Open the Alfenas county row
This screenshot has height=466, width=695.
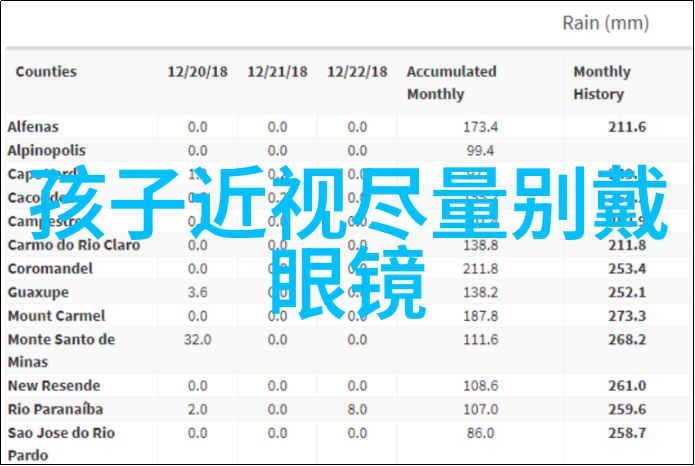point(33,127)
